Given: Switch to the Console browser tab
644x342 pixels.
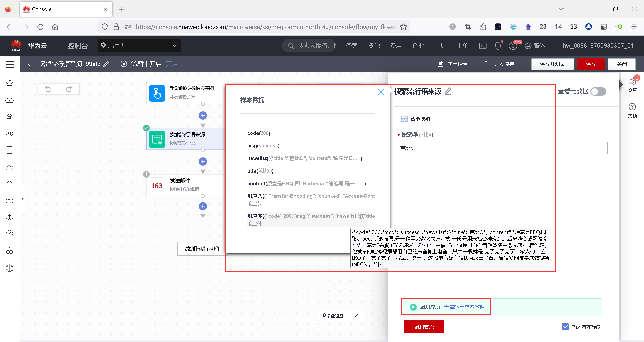Looking at the screenshot, I should coord(66,9).
